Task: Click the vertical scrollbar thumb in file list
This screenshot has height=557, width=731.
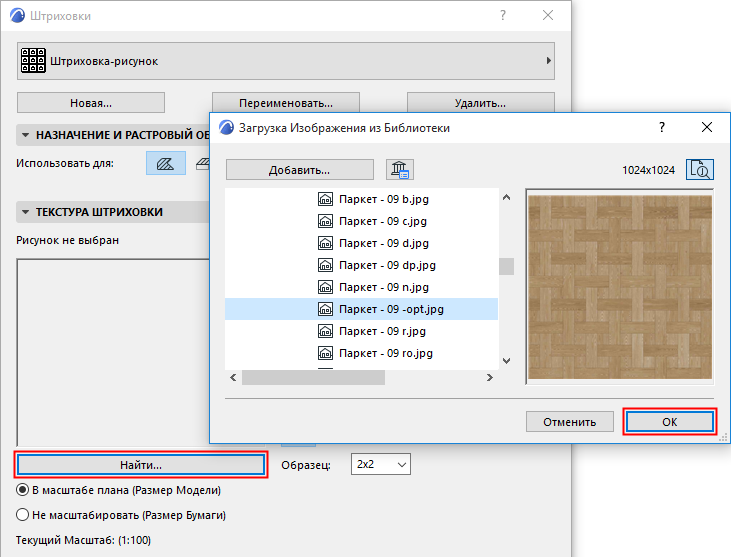Action: click(x=507, y=267)
